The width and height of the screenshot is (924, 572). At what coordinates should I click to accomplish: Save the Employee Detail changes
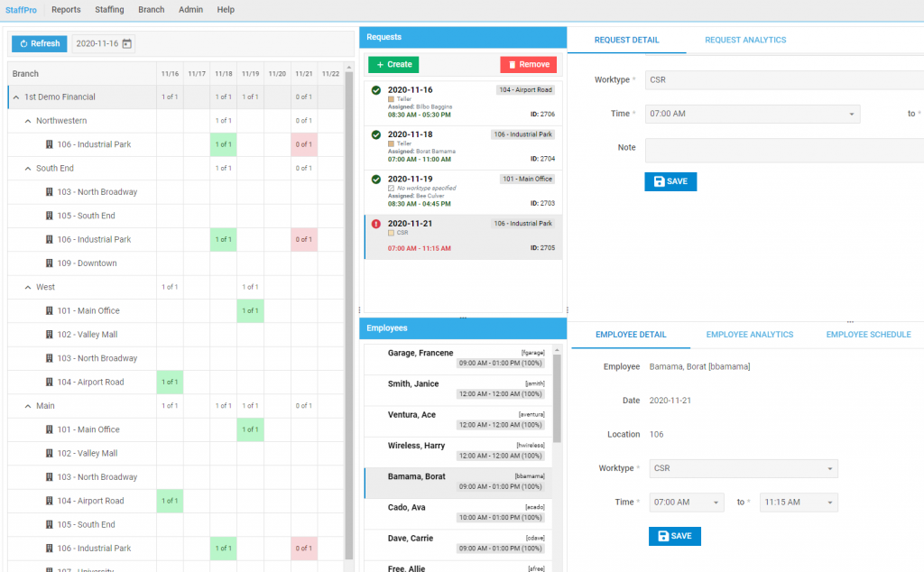674,535
